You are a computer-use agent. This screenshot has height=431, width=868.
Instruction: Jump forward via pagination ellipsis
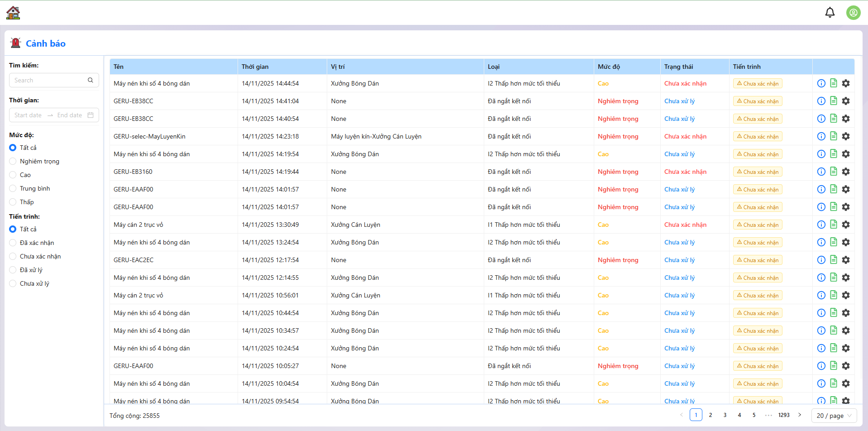[x=768, y=415]
